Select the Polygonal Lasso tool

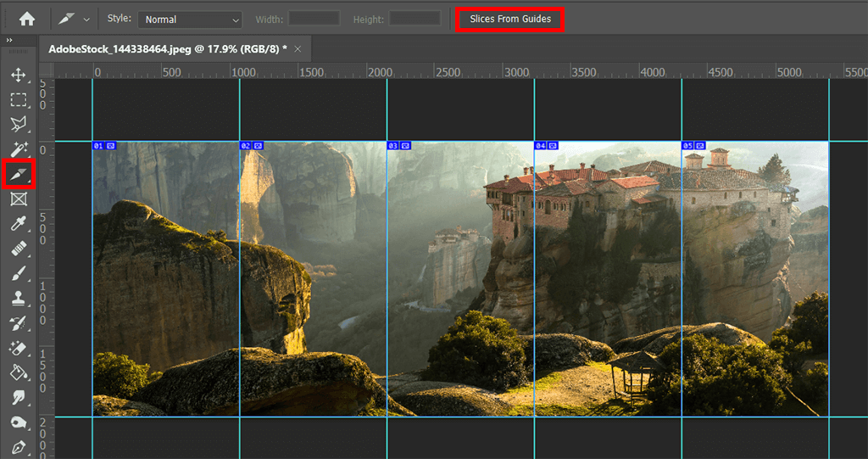tap(19, 124)
